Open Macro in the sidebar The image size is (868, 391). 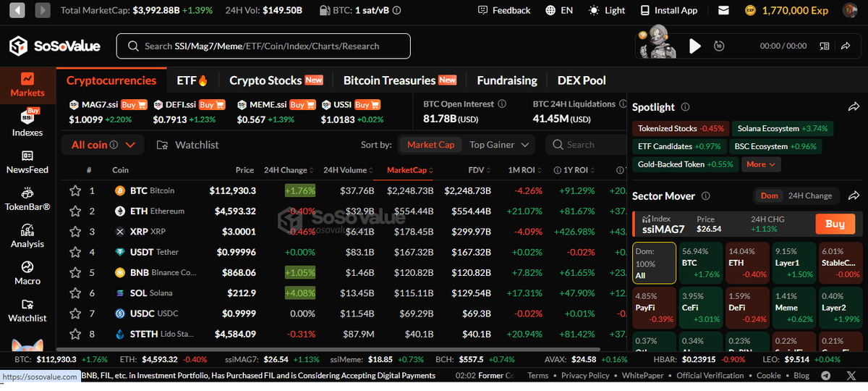[x=27, y=273]
